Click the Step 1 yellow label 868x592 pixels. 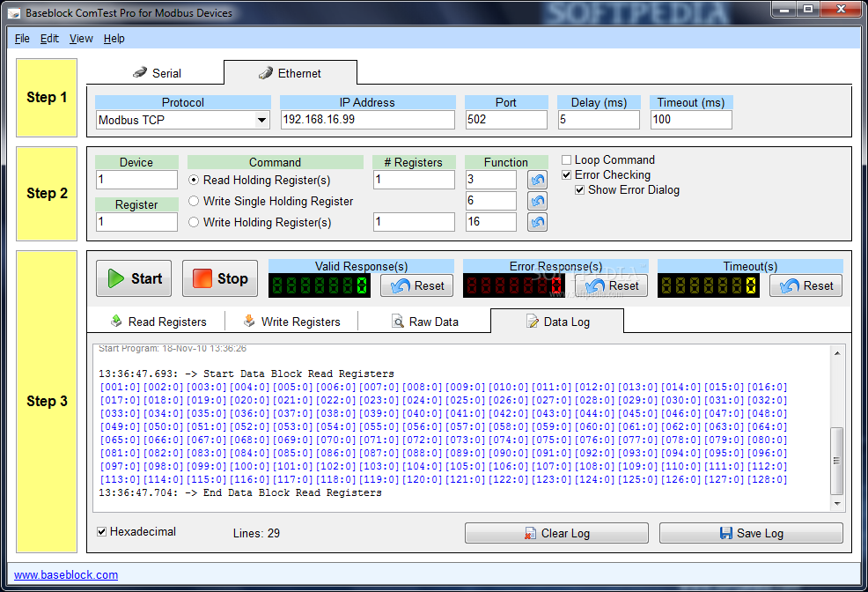click(x=47, y=98)
